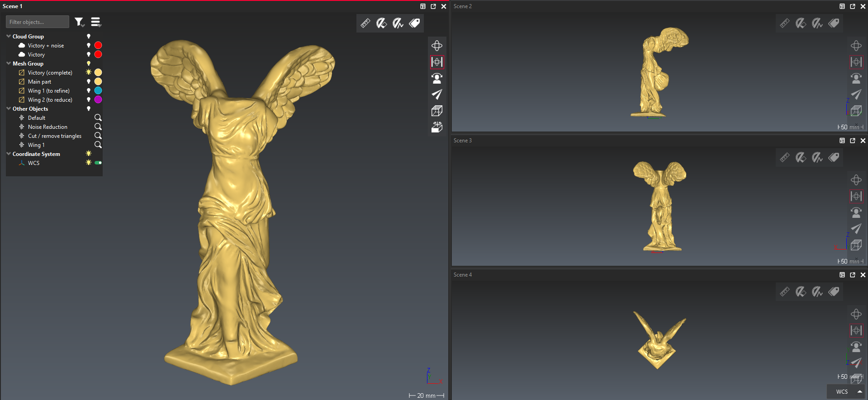Click the magnifier icon next to Noise Reduction
868x400 pixels.
tap(98, 127)
